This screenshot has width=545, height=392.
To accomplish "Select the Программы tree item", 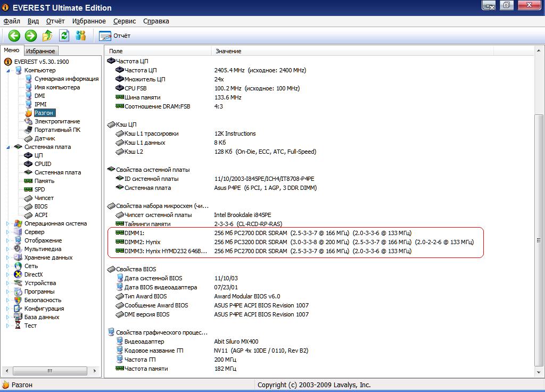I will [x=39, y=291].
